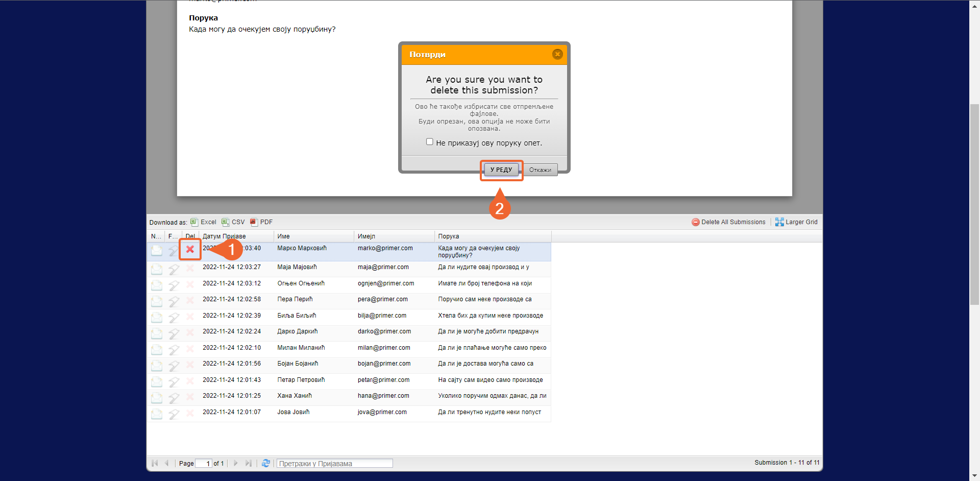
Task: Go to the last page of submissions
Action: [249, 463]
